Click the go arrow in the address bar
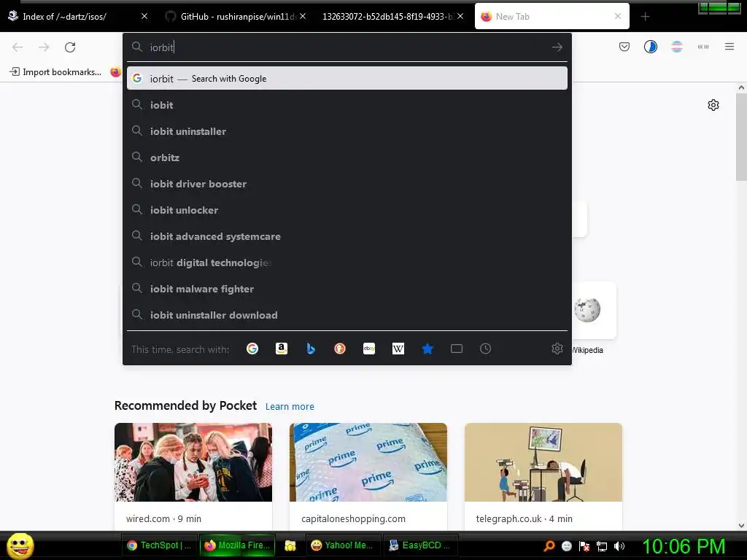 tap(557, 47)
